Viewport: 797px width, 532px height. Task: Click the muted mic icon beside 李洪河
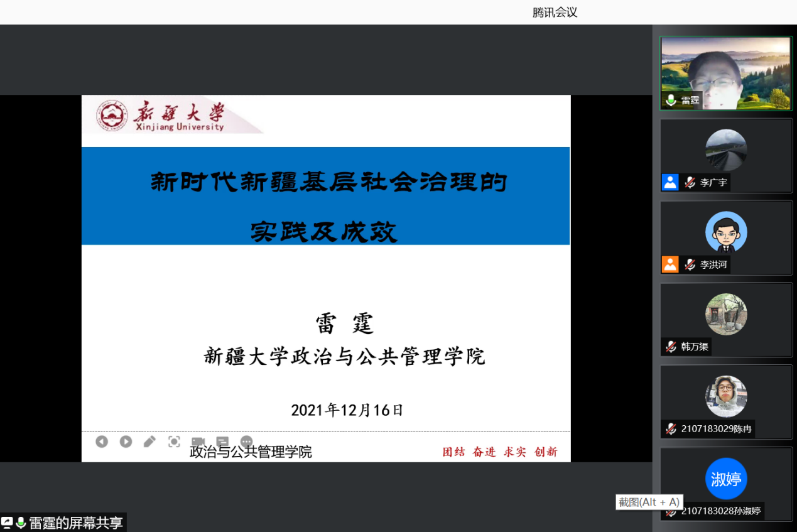tap(690, 264)
